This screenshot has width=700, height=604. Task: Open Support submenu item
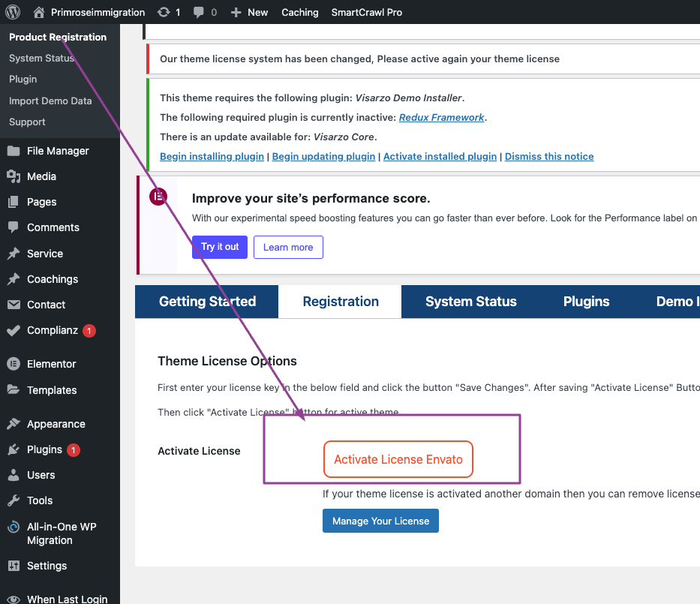point(27,122)
